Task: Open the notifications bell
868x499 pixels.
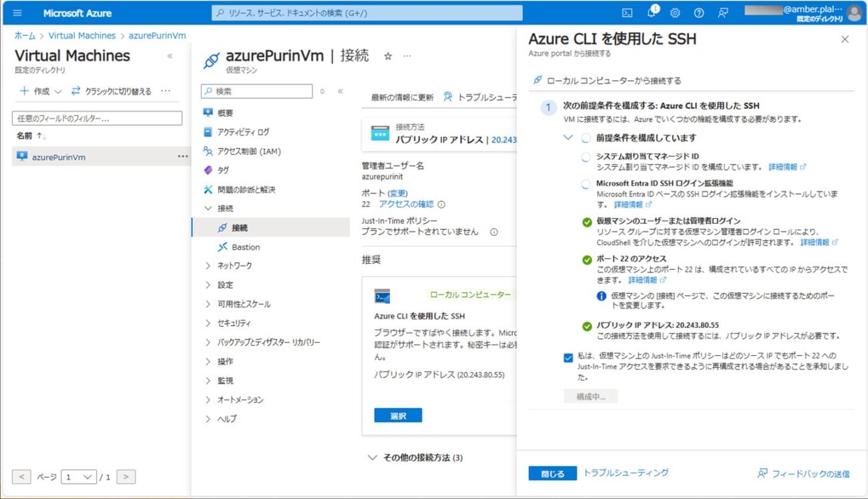Action: click(652, 13)
